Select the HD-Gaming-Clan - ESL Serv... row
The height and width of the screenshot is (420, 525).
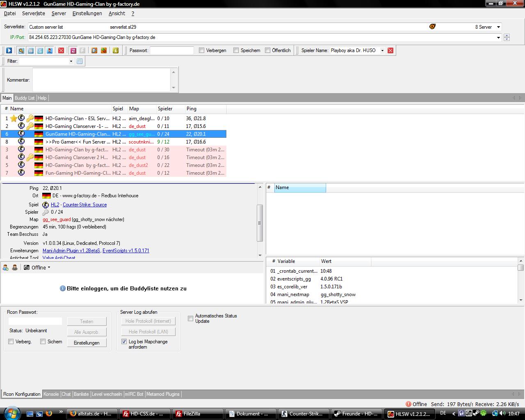coord(114,118)
